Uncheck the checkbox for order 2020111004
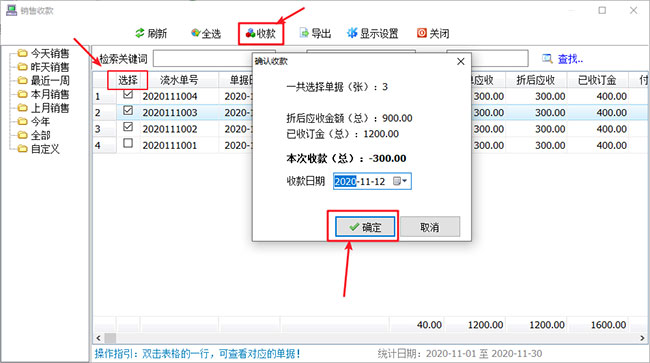The width and height of the screenshot is (650, 363). (x=128, y=94)
